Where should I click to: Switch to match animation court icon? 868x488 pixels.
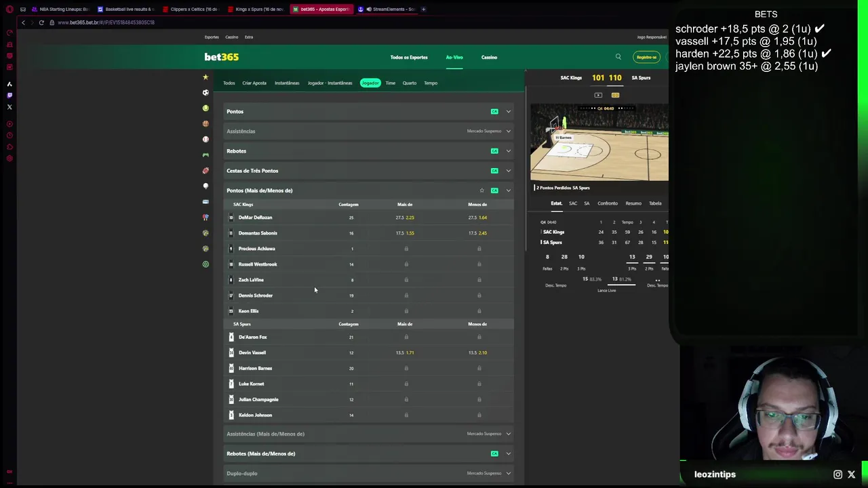(615, 95)
